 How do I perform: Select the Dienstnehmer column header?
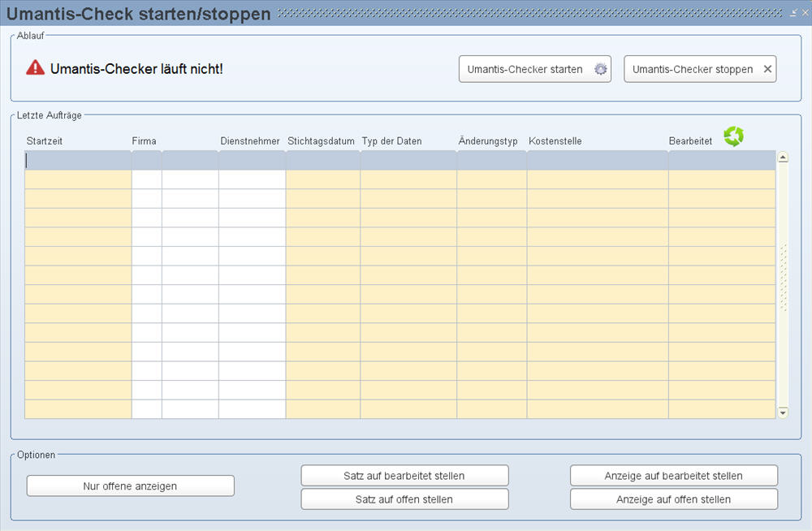(x=250, y=141)
